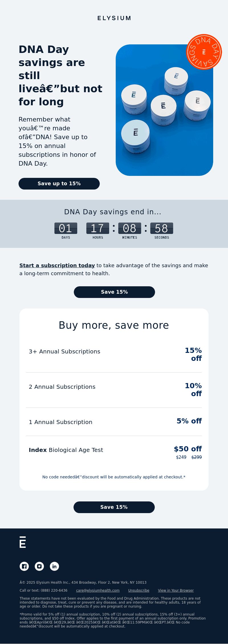Click the DNA Day savings headline
This screenshot has height=644, width=228.
[x=60, y=75]
